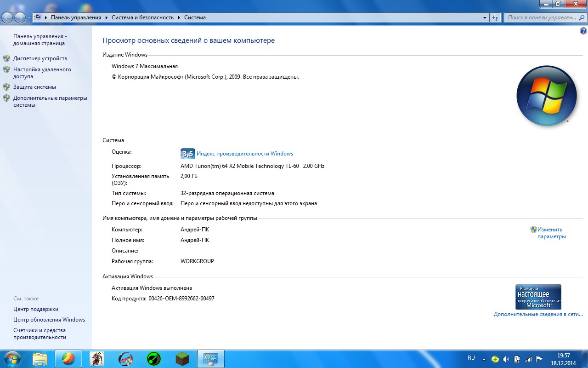Open 'Дополнительные сведения в сети' link
Image resolution: width=588 pixels, height=368 pixels.
538,314
